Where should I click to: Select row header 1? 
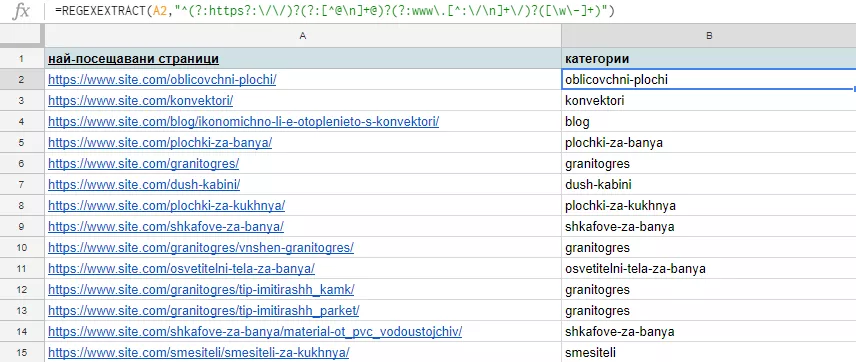(21, 58)
